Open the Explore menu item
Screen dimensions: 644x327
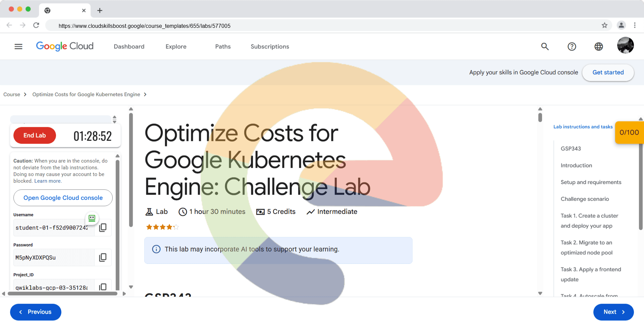coord(176,47)
